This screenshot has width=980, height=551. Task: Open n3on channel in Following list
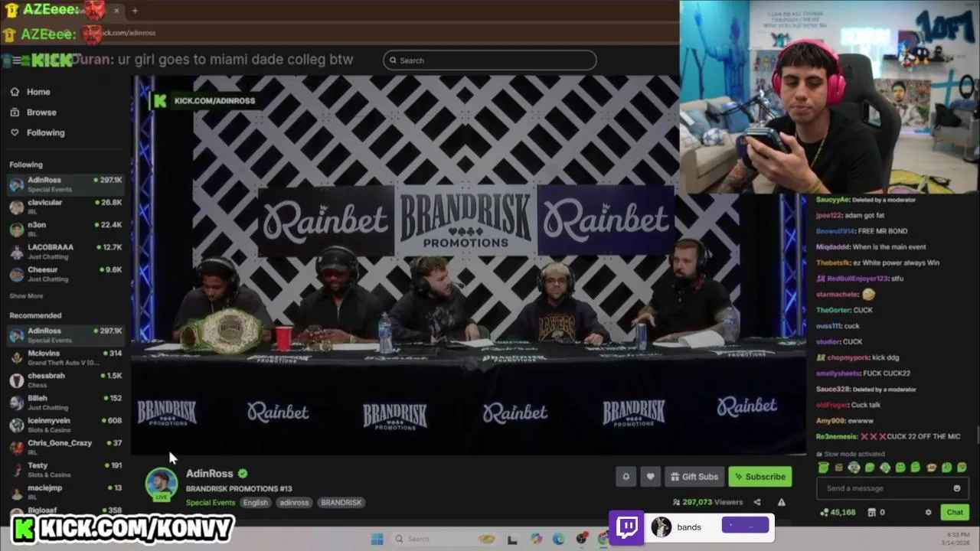(x=66, y=229)
